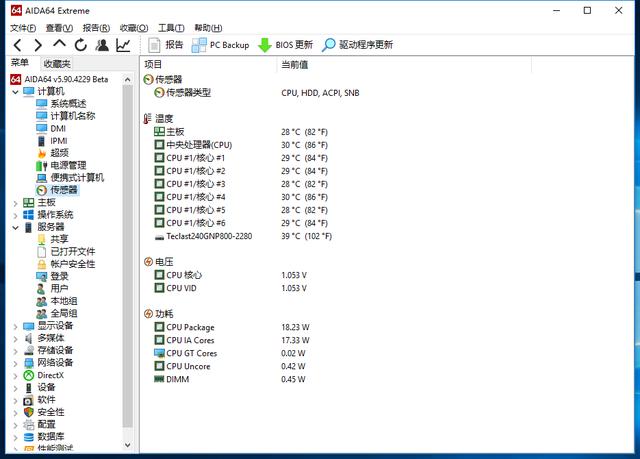640x459 pixels.
Task: Click the Back navigation arrow
Action: tap(18, 45)
